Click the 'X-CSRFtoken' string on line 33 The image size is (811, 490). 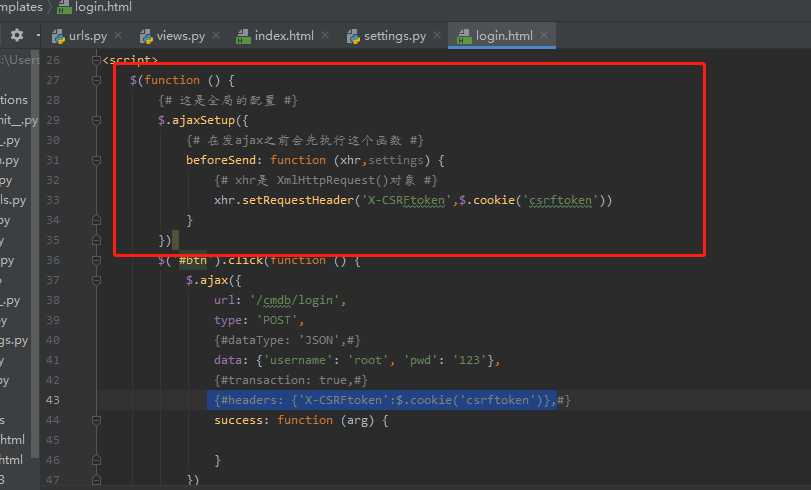tap(406, 200)
